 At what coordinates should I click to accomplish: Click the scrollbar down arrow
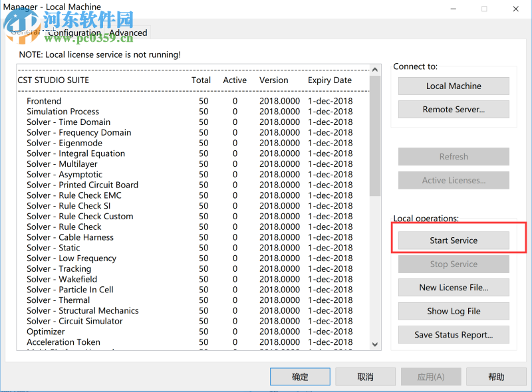click(375, 345)
